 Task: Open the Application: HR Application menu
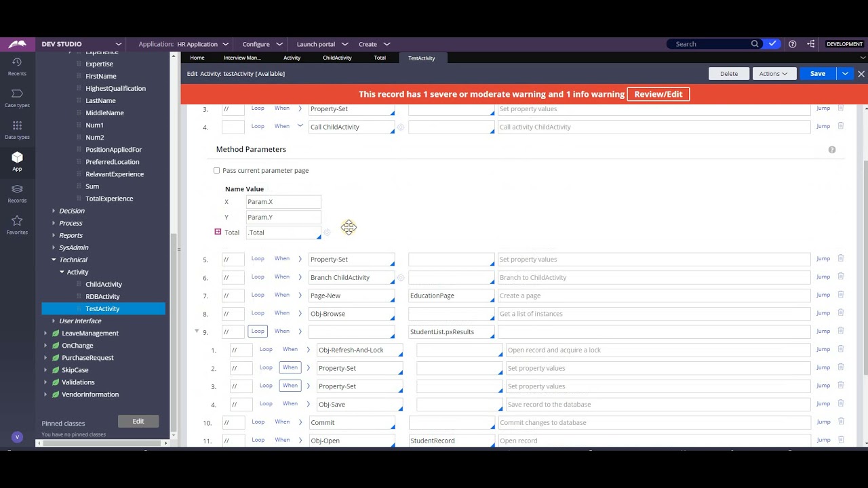click(x=184, y=44)
